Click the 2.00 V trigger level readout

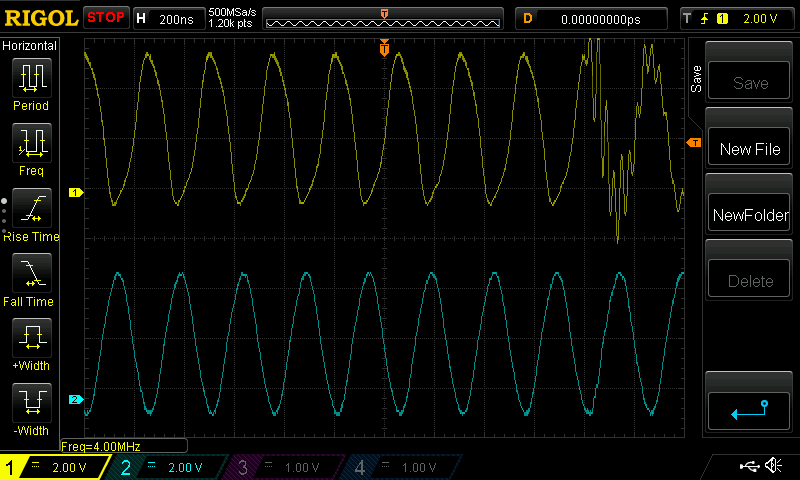point(760,19)
